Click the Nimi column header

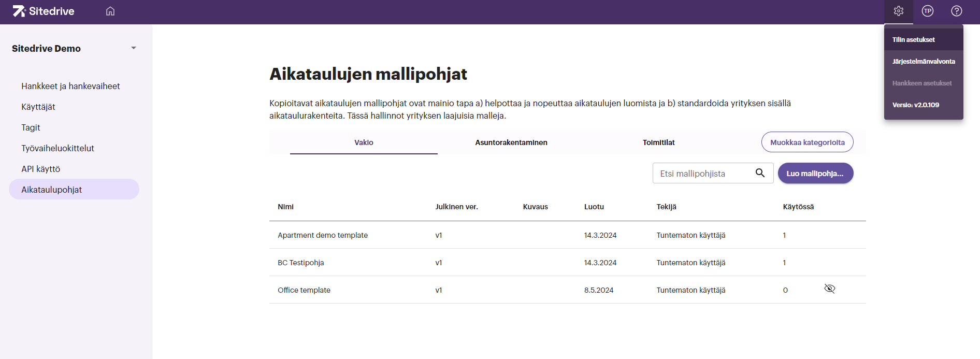pos(285,207)
